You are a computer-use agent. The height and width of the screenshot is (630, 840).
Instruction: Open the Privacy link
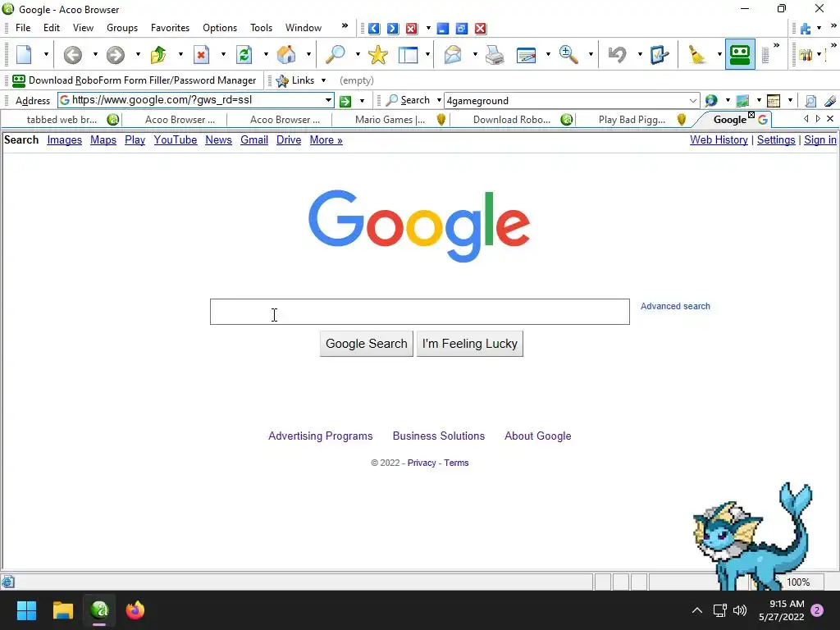[x=421, y=463]
